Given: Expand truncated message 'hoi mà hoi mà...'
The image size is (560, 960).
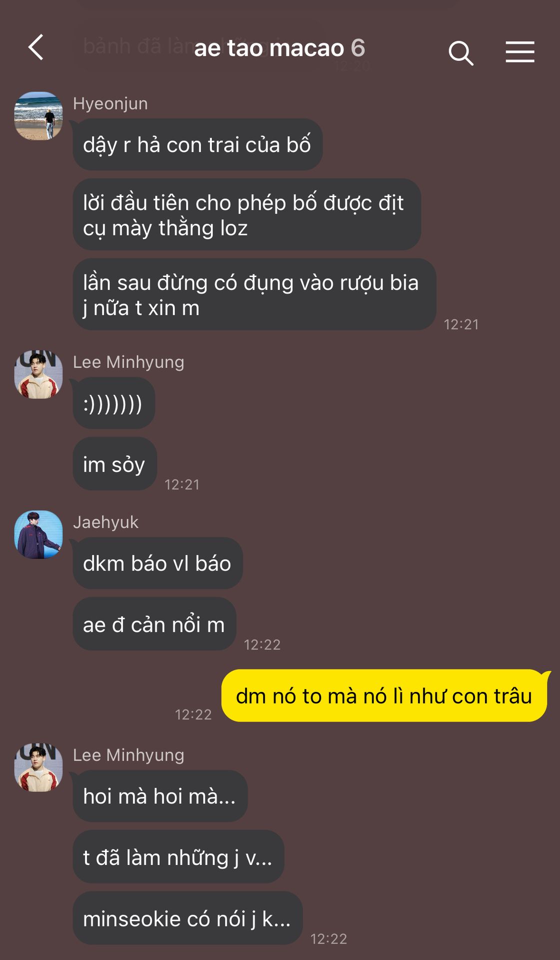Looking at the screenshot, I should coord(160,796).
